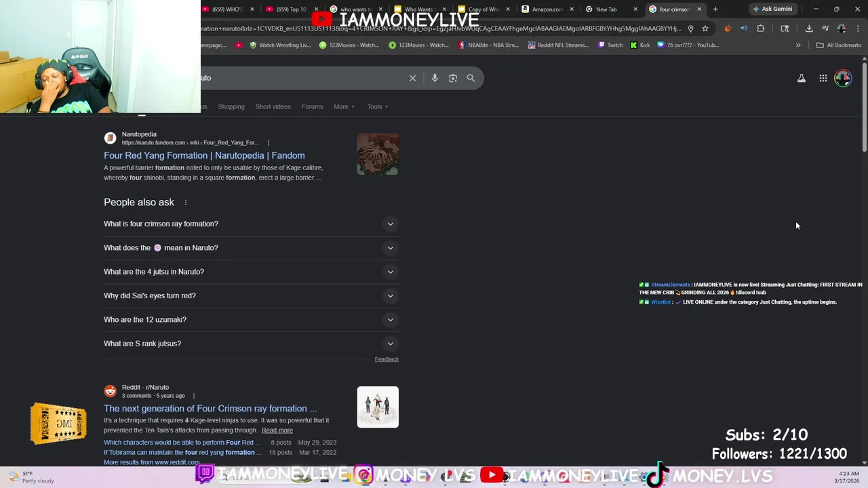Click the Ask Gemini button

tap(772, 9)
